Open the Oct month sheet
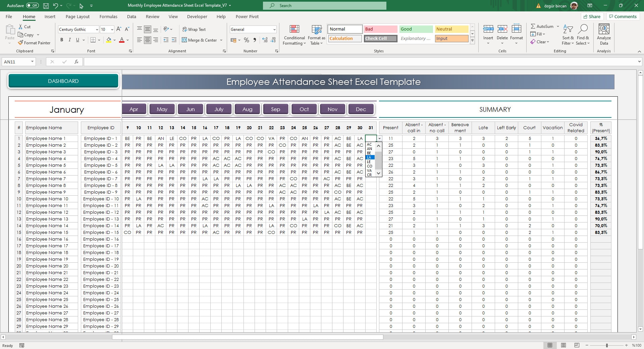The image size is (644, 349). click(x=304, y=109)
